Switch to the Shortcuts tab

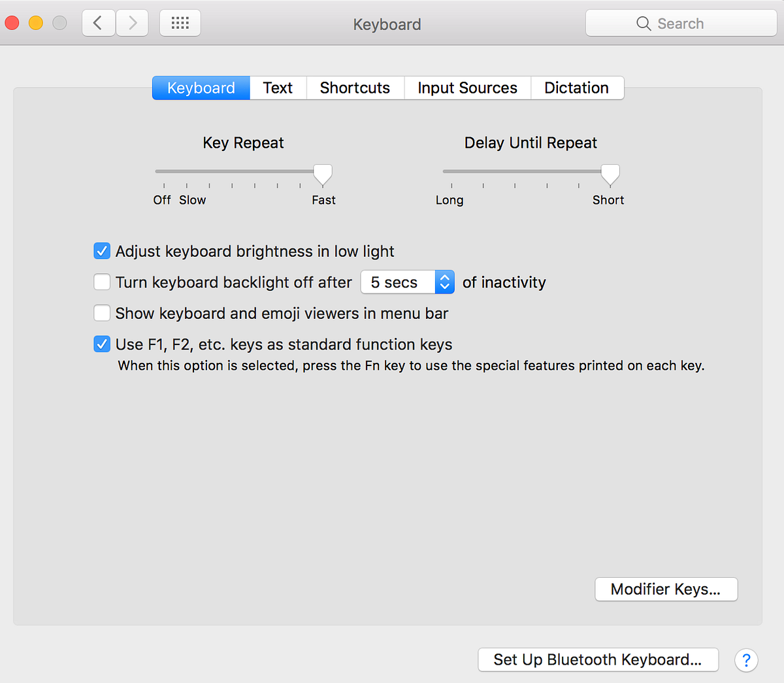pos(355,88)
